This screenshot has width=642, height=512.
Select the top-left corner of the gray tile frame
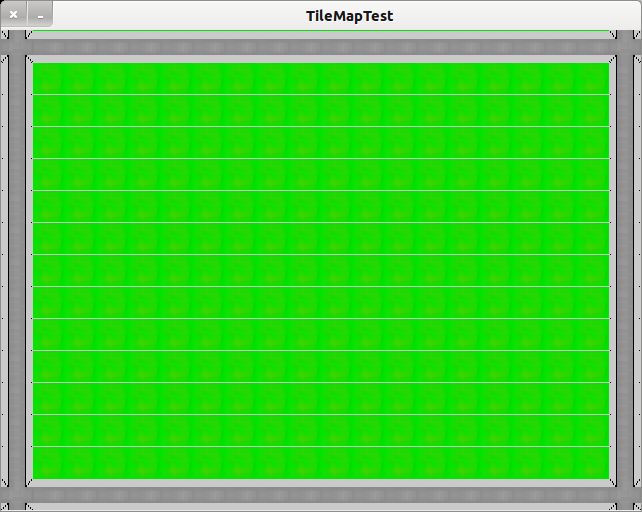click(29, 59)
